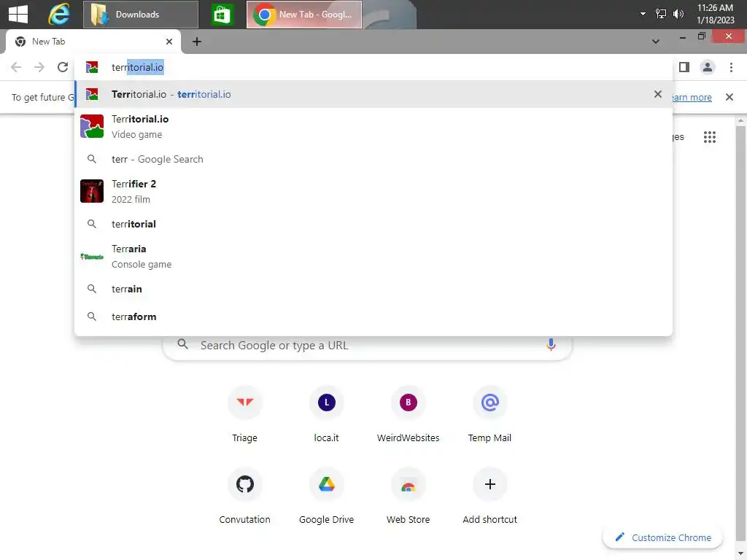Open the Downloads folder taskbar item
This screenshot has width=747, height=560.
(x=141, y=15)
